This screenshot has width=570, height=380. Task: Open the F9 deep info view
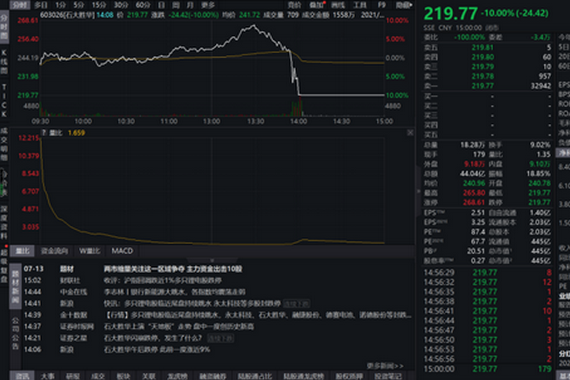[381, 5]
